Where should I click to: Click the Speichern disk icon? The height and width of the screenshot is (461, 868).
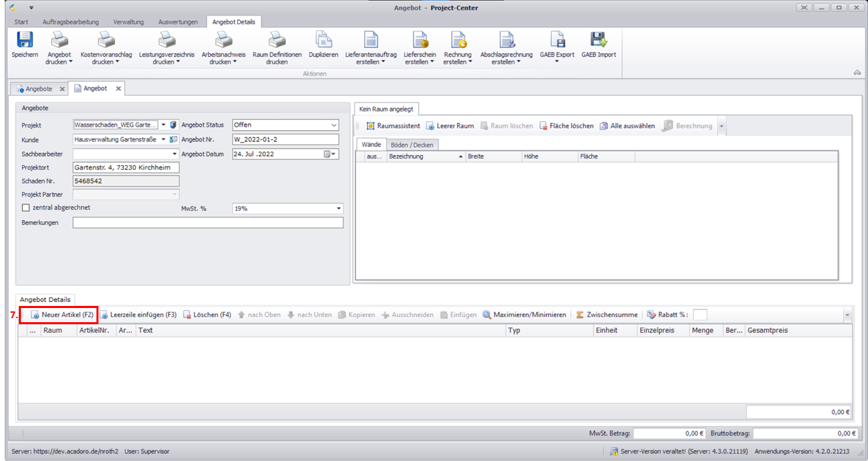click(x=24, y=40)
